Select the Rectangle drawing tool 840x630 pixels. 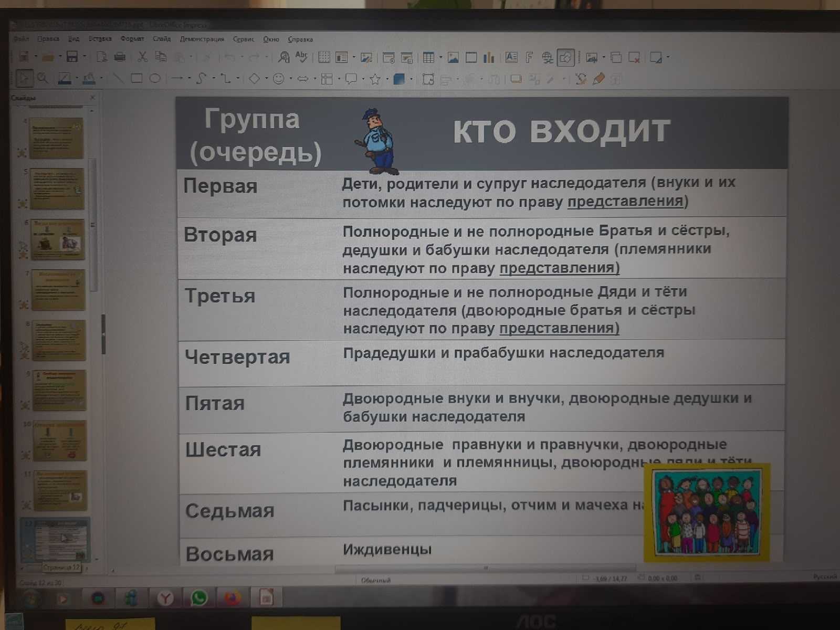(x=136, y=79)
